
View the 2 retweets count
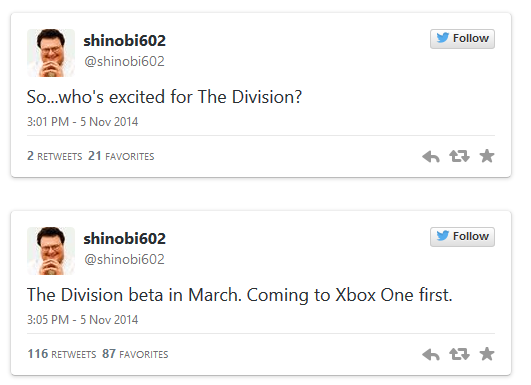(x=55, y=156)
